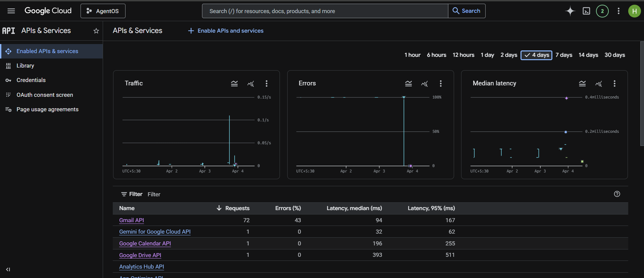
Task: Open Traffic chart more options menu
Action: [x=266, y=83]
